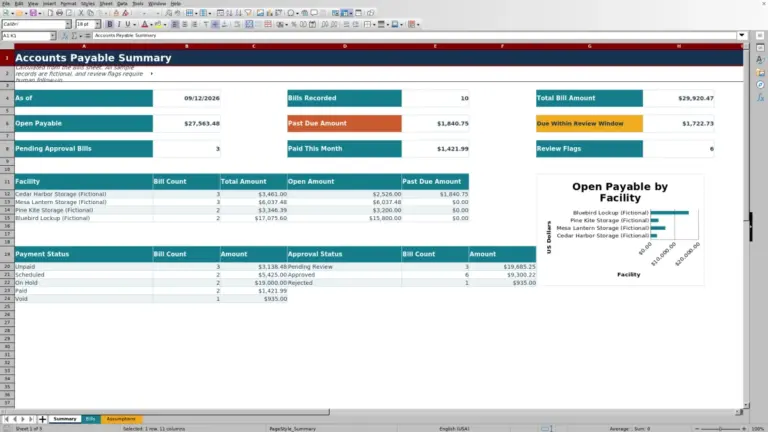The height and width of the screenshot is (432, 768).
Task: Click the Font Color red swatch
Action: tap(144, 24)
